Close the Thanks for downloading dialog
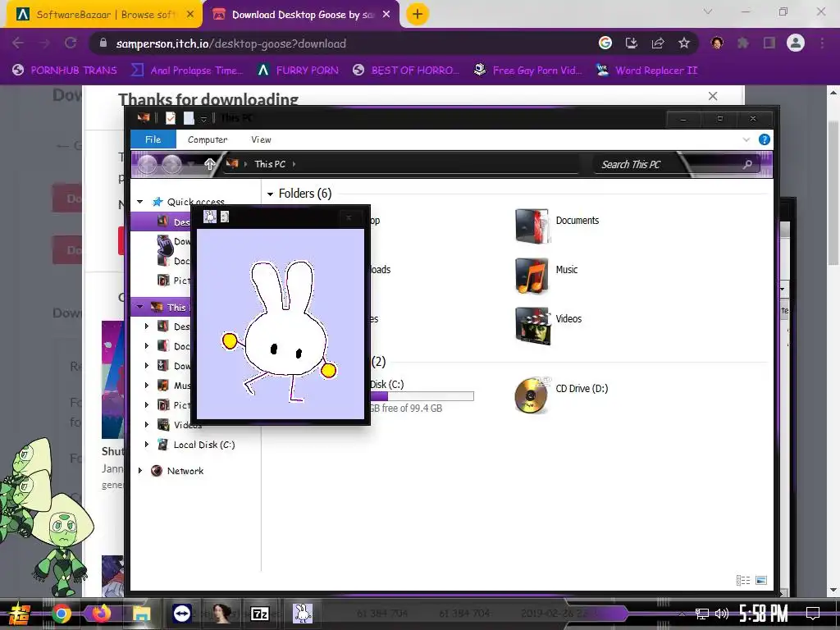The image size is (840, 630). [x=713, y=96]
